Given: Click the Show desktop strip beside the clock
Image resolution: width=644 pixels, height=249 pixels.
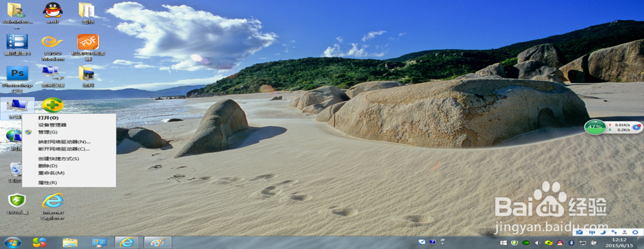Looking at the screenshot, I should 640,243.
